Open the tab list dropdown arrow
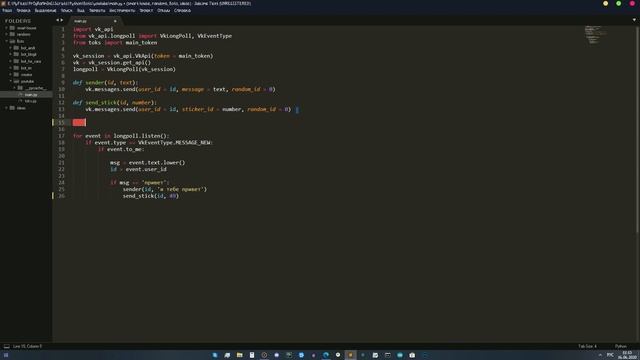 634,20
